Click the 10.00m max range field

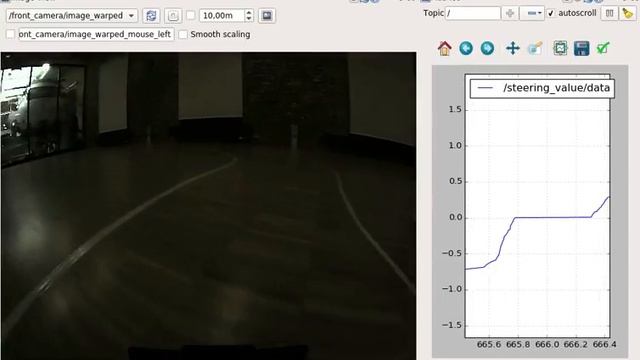click(222, 16)
